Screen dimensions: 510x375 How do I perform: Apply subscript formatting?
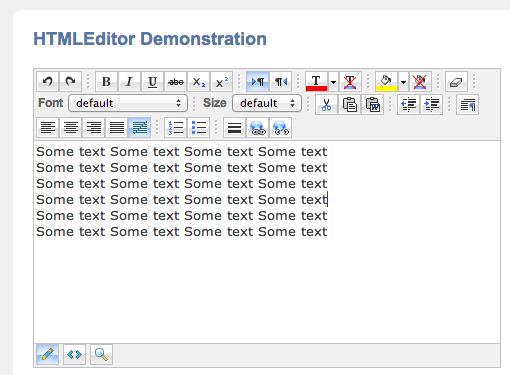(199, 81)
